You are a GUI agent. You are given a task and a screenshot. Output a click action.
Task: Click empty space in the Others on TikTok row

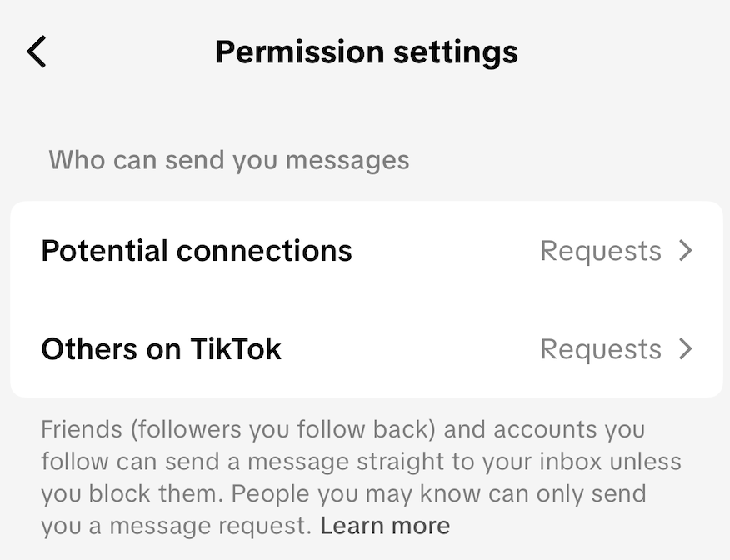click(x=408, y=348)
